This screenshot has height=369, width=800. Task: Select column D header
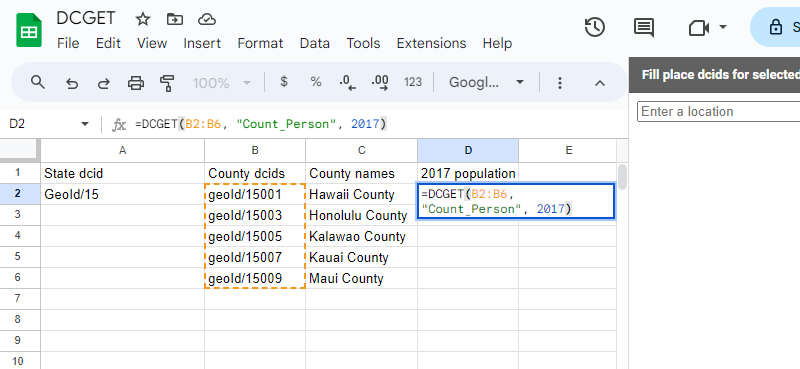tap(468, 150)
